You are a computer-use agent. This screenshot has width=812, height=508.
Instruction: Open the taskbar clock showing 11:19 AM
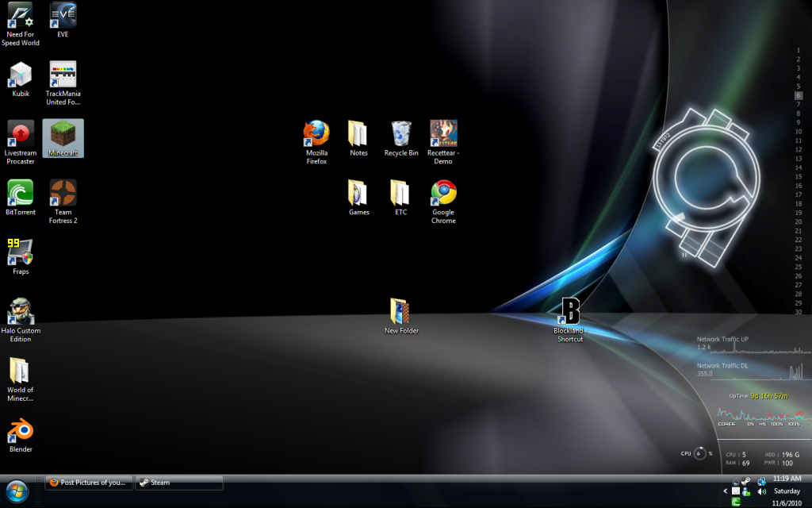pyautogui.click(x=787, y=479)
